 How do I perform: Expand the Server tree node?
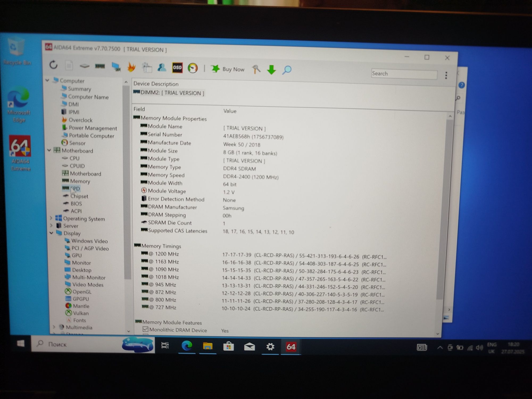coord(51,226)
